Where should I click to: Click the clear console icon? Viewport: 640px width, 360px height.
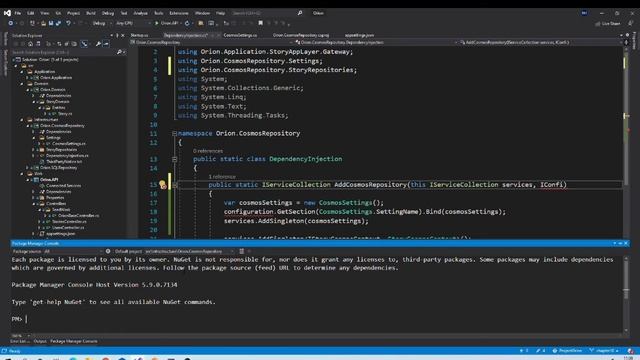[x=242, y=251]
